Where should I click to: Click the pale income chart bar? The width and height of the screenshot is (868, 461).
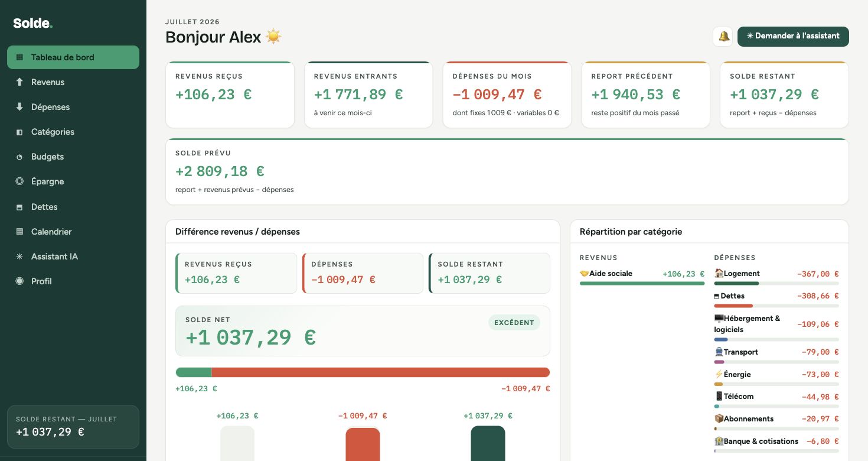click(x=237, y=443)
